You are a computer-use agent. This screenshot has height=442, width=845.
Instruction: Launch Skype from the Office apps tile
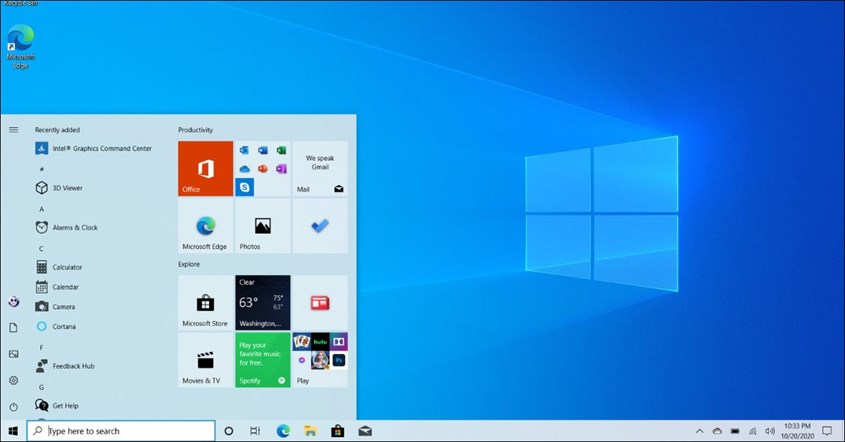245,187
